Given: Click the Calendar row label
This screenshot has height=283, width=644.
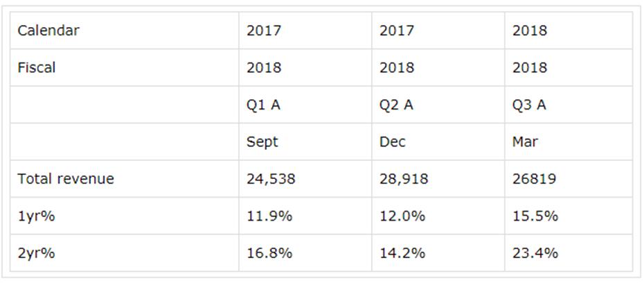Looking at the screenshot, I should pos(48,31).
